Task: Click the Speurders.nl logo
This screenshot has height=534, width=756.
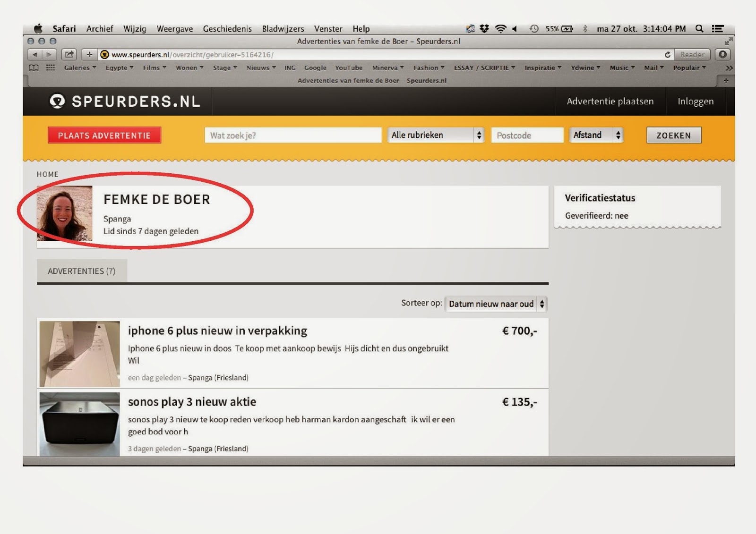Action: tap(125, 101)
